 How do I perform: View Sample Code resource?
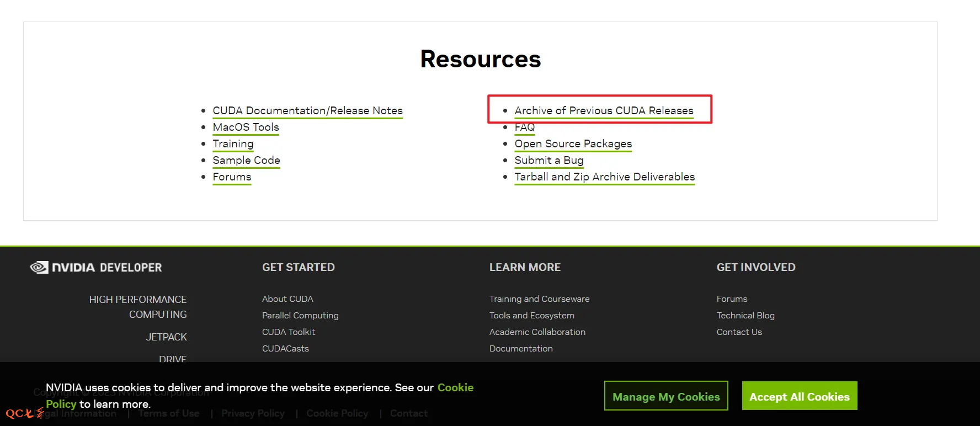tap(246, 160)
